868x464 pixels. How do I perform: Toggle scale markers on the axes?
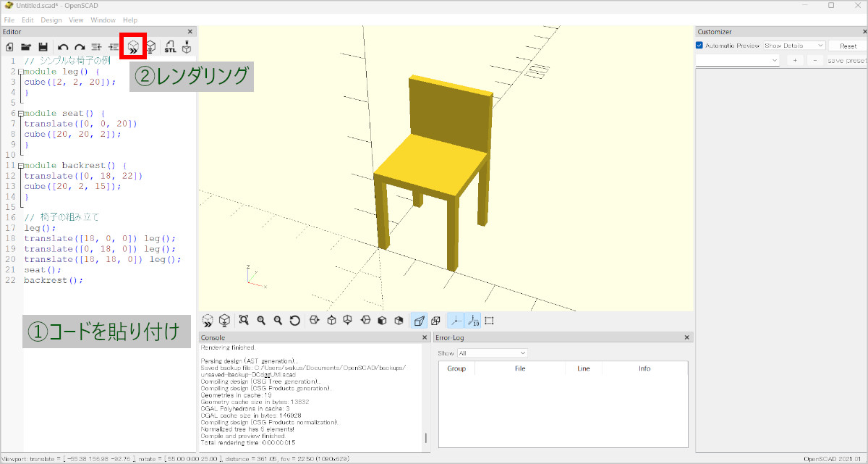tap(473, 321)
